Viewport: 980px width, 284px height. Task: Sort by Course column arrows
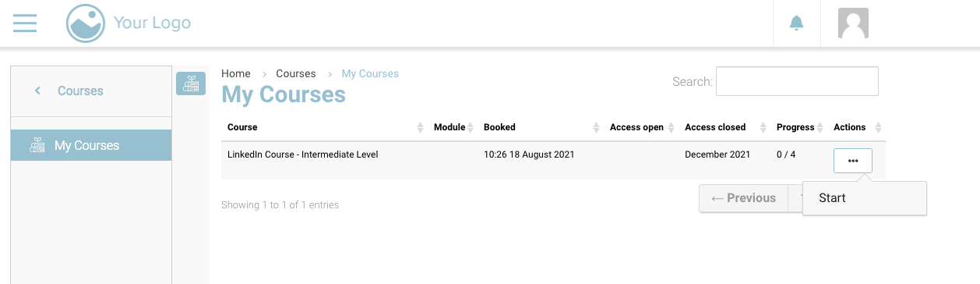pos(421,127)
